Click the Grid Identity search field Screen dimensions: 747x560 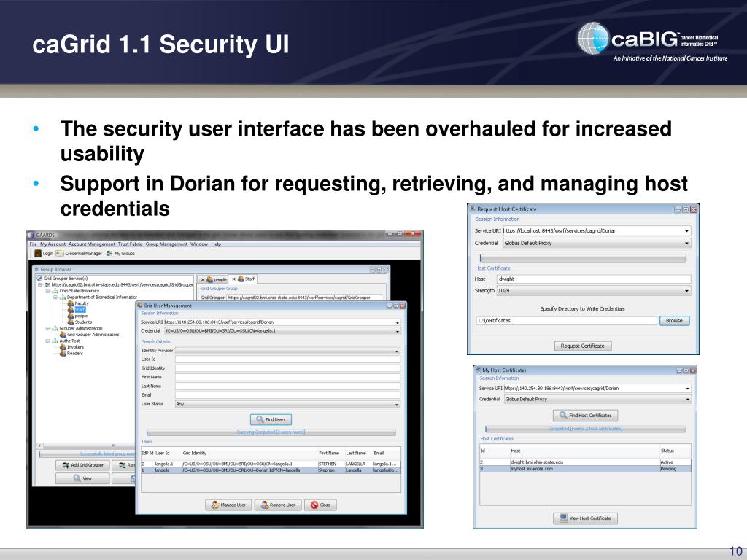pos(287,368)
